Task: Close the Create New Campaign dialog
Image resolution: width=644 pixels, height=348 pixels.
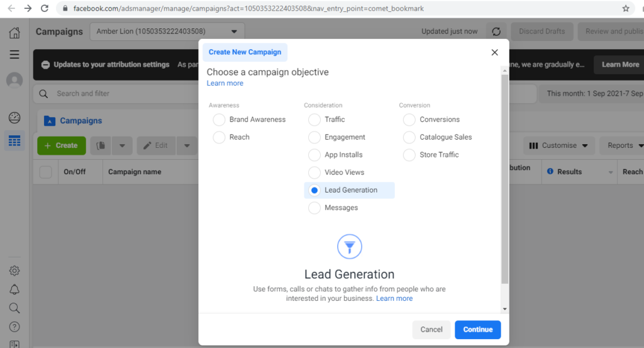Action: pos(494,52)
